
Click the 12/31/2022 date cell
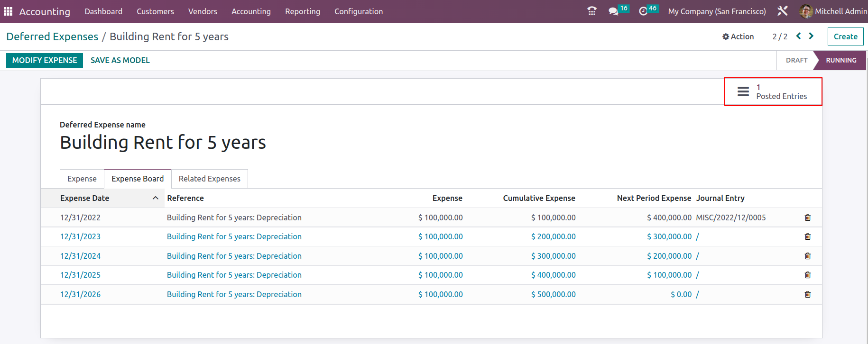point(80,217)
